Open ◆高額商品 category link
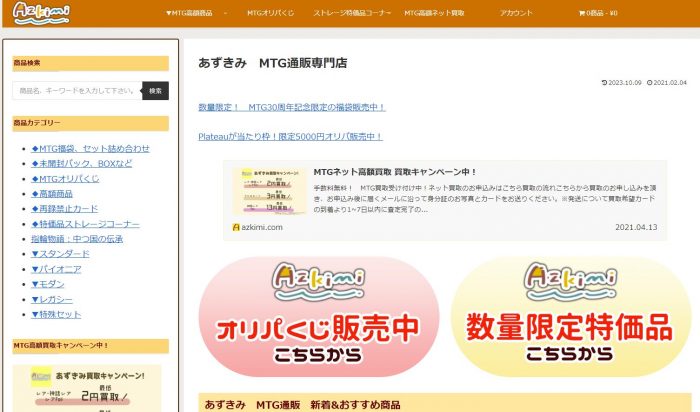700x412 pixels. (52, 194)
